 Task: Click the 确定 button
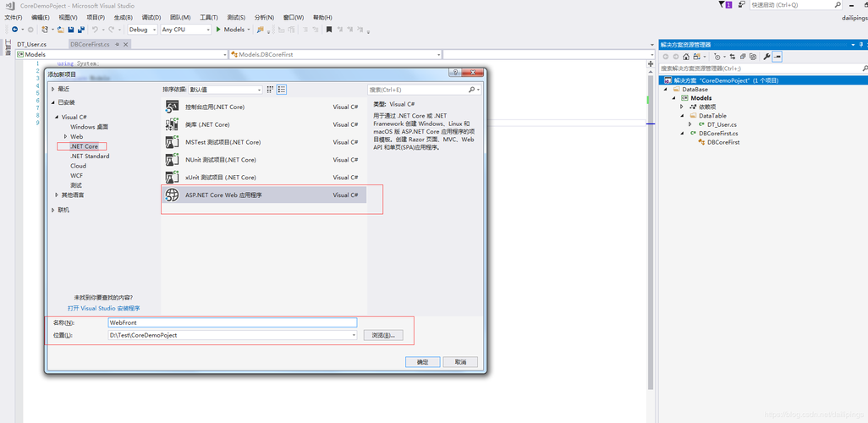[x=422, y=361]
